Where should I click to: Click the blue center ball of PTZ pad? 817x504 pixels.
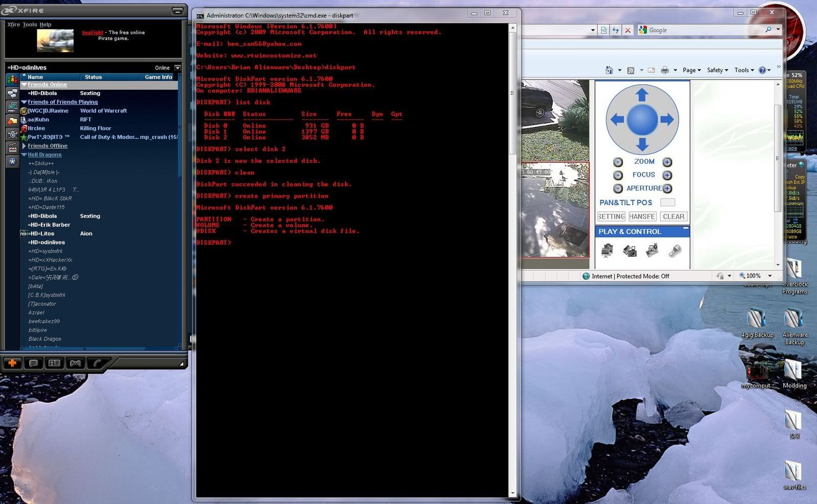(642, 119)
